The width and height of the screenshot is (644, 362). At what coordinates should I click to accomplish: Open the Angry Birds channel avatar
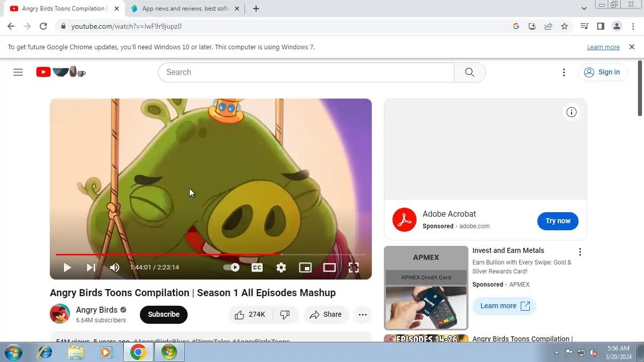(x=60, y=314)
